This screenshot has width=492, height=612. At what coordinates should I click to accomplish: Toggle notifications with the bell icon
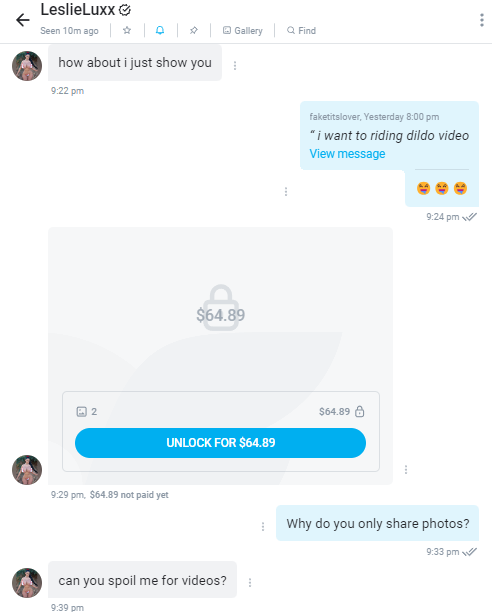[x=160, y=30]
